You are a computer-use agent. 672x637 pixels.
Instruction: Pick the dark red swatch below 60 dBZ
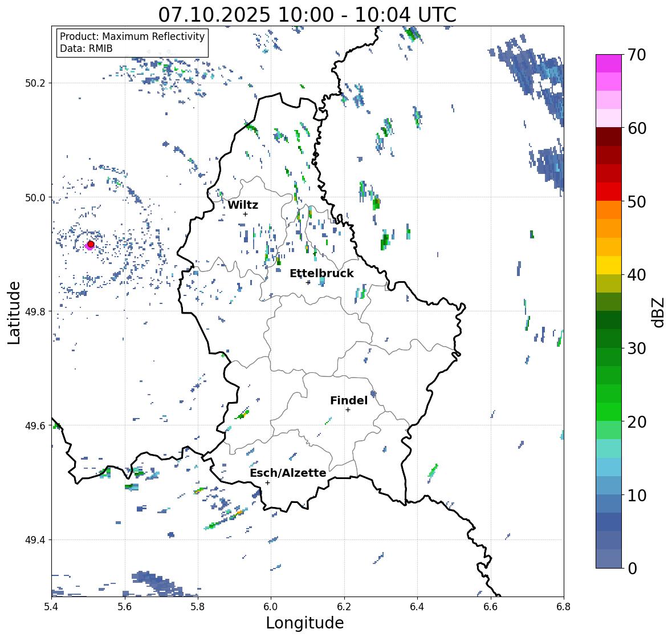pos(609,137)
